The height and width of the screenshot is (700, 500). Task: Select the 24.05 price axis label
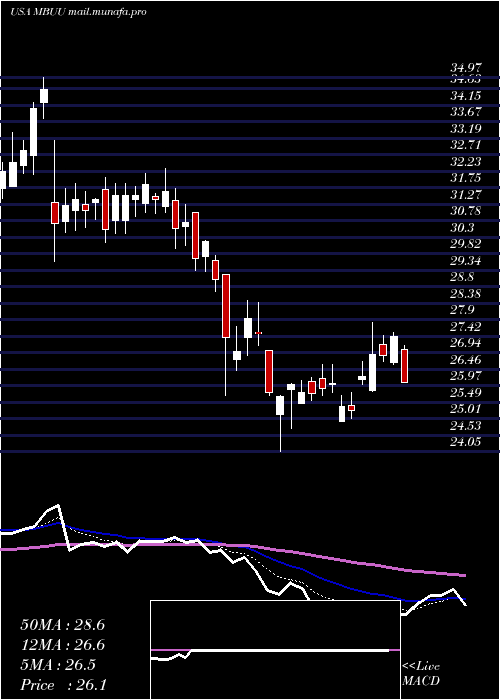[466, 442]
